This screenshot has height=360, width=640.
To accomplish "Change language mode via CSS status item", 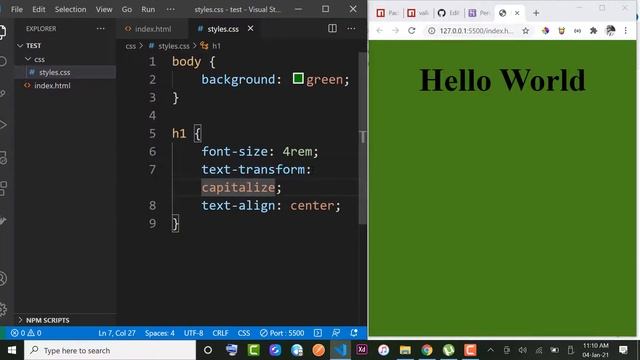I will pos(244,333).
